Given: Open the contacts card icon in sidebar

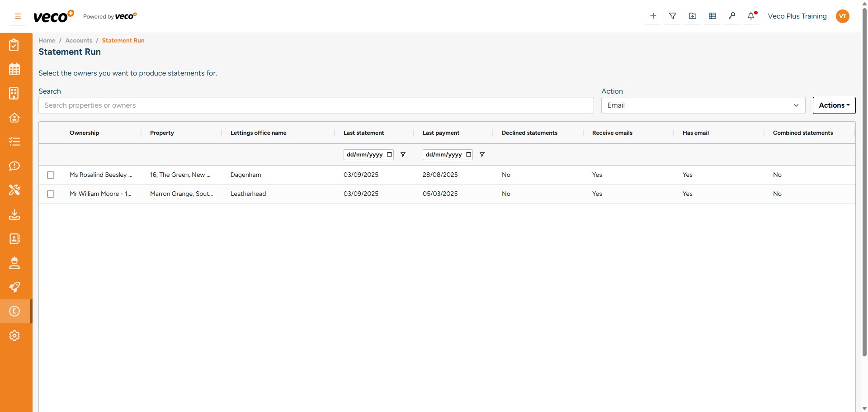Looking at the screenshot, I should click(x=14, y=239).
